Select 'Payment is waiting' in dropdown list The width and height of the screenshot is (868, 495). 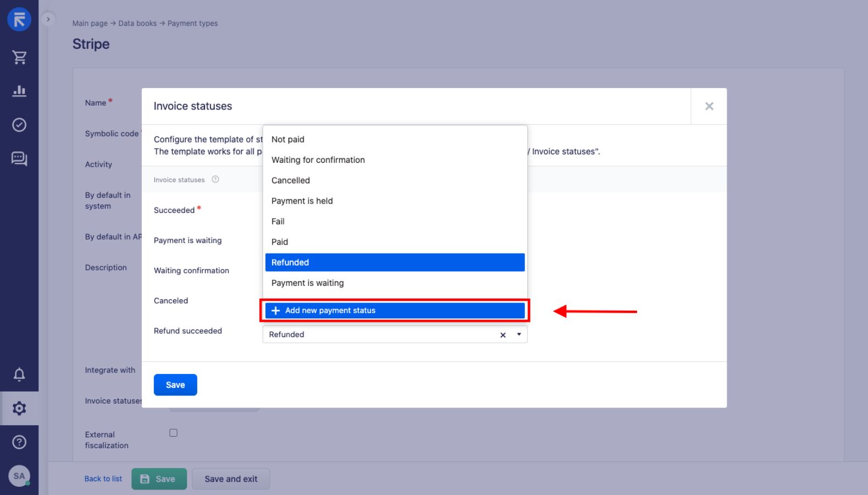click(x=395, y=283)
